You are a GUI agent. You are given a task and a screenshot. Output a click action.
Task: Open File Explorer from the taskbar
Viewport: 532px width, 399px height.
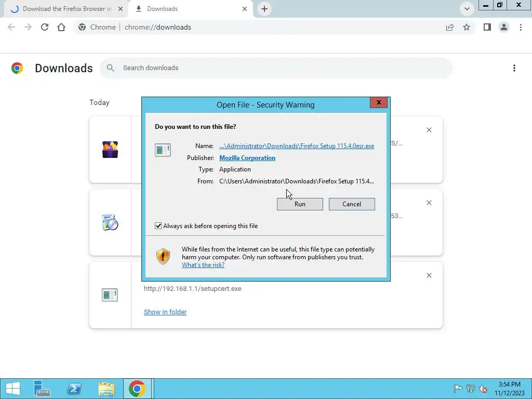(x=106, y=389)
